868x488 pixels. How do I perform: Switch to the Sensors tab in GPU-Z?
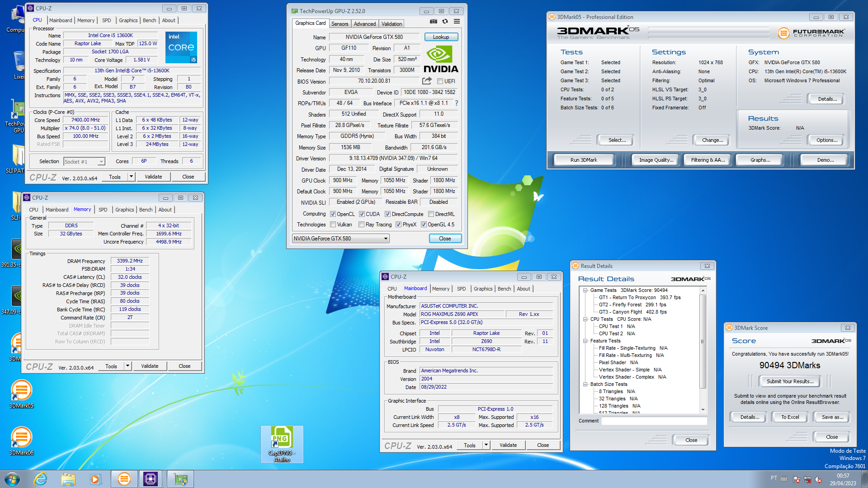tap(340, 24)
